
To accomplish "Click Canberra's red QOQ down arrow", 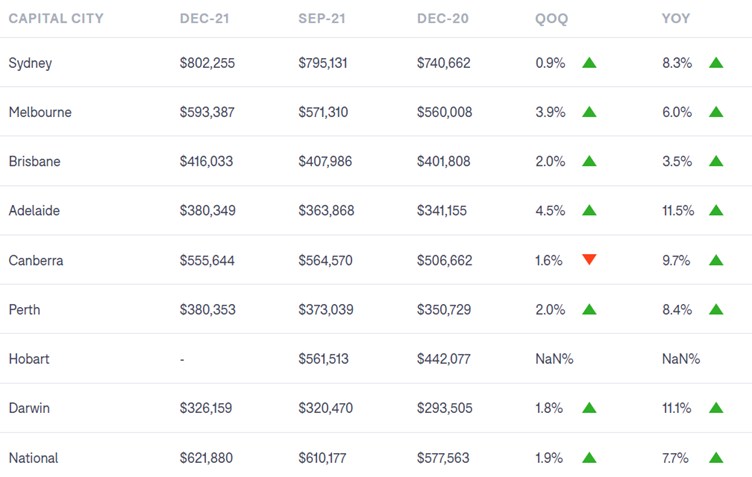I will coord(589,261).
